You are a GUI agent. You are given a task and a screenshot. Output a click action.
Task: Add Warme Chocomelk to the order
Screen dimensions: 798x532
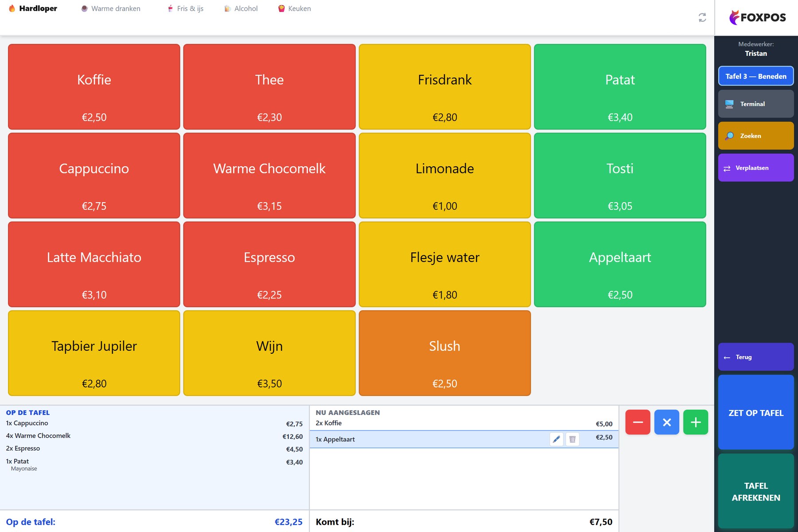point(270,176)
